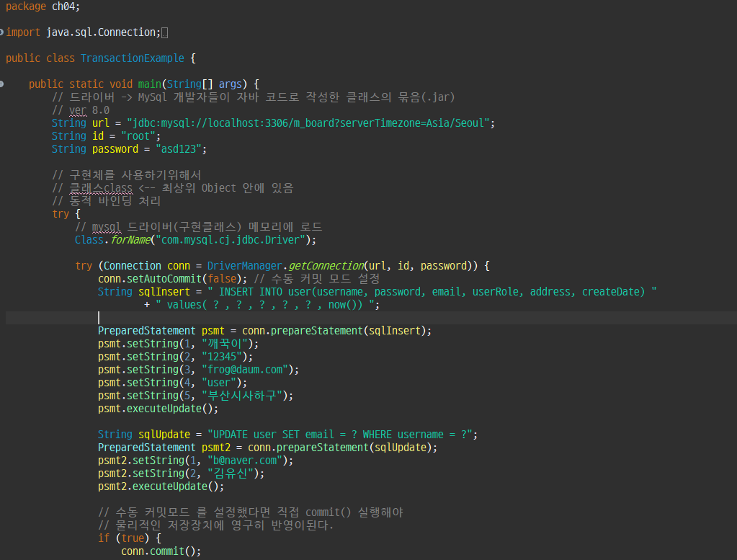Click 'conn.commit();' line
This screenshot has width=737, height=560.
(x=161, y=551)
